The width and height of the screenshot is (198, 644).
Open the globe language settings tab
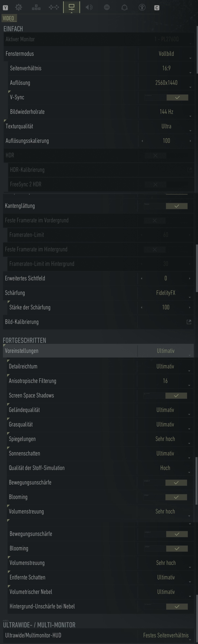point(107,8)
